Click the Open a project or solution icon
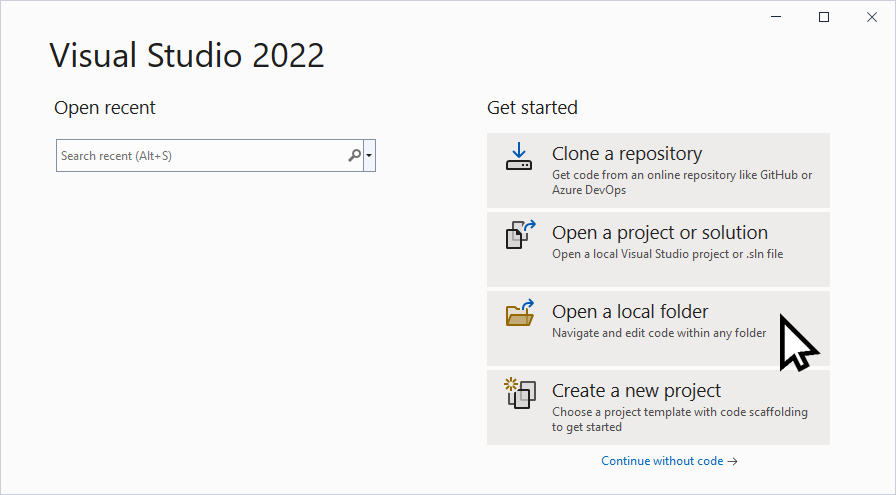 tap(521, 234)
